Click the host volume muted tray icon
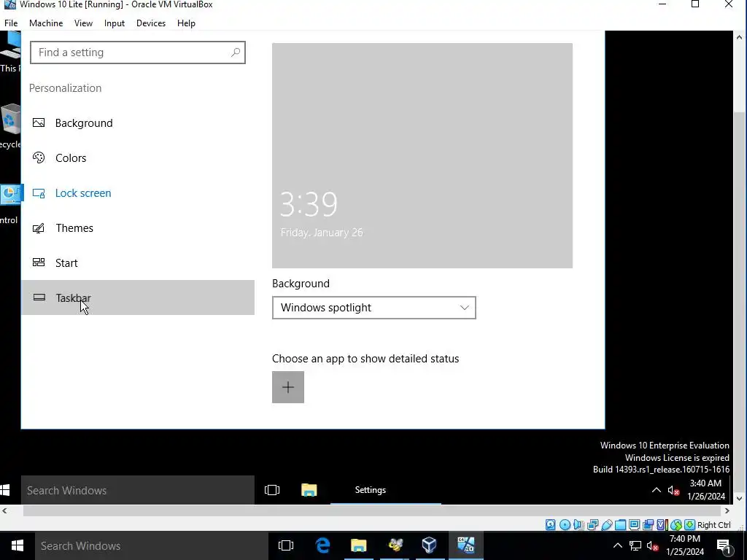747x560 pixels. click(x=653, y=545)
